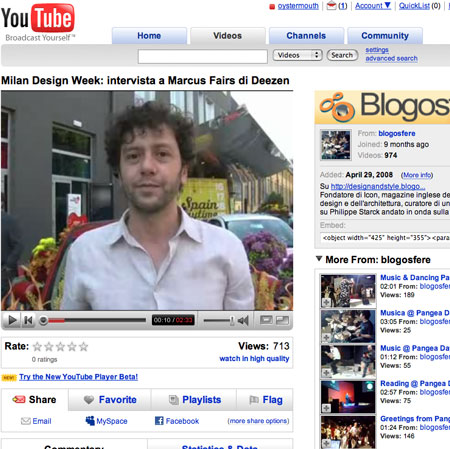Switch the player to full screen mode
The height and width of the screenshot is (449, 450).
(x=283, y=320)
